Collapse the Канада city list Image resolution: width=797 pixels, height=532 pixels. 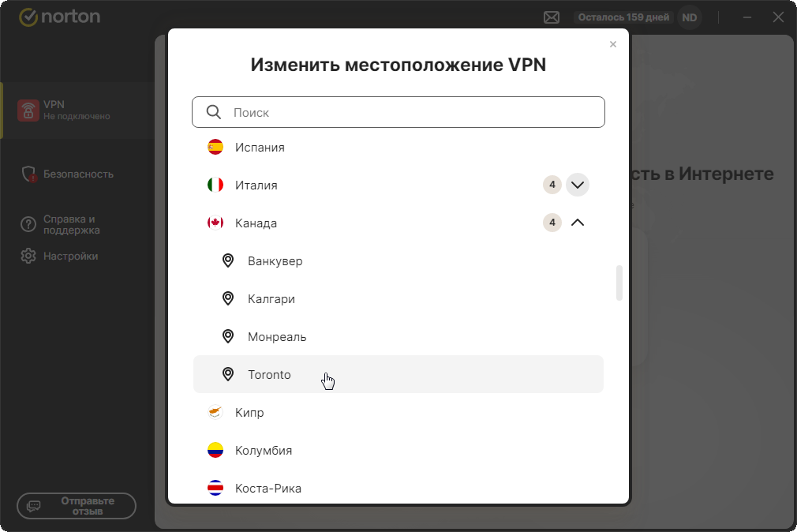pos(578,223)
